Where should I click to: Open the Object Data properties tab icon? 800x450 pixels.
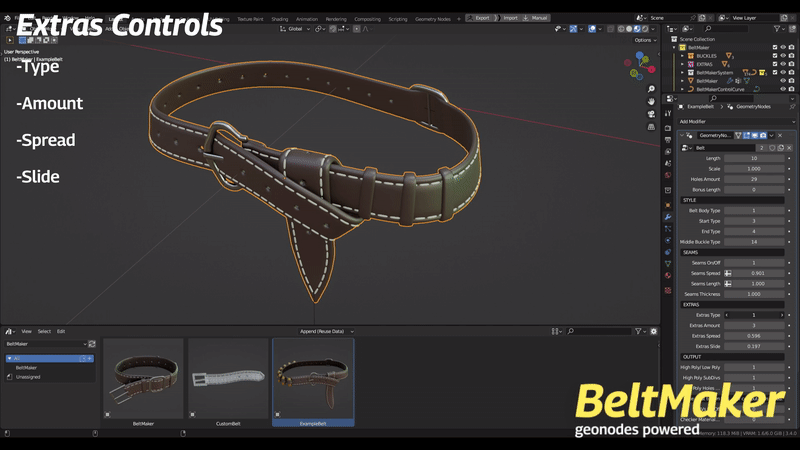point(668,264)
